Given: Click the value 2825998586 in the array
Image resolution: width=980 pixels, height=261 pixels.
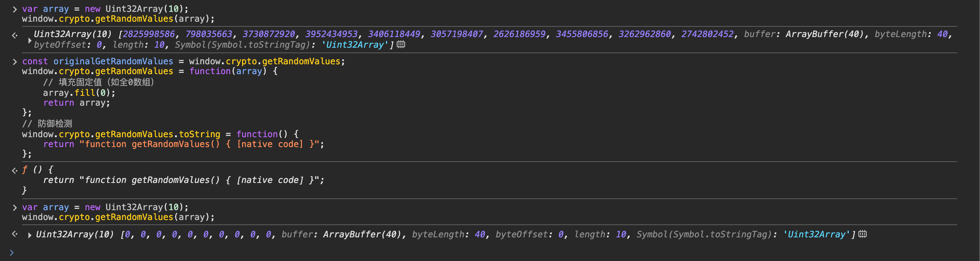Looking at the screenshot, I should [149, 34].
